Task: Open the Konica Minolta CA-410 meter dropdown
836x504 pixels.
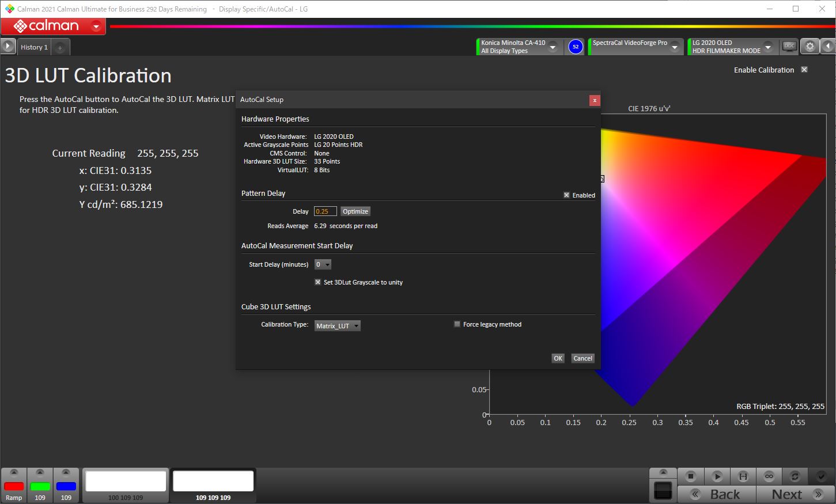Action: [x=553, y=47]
